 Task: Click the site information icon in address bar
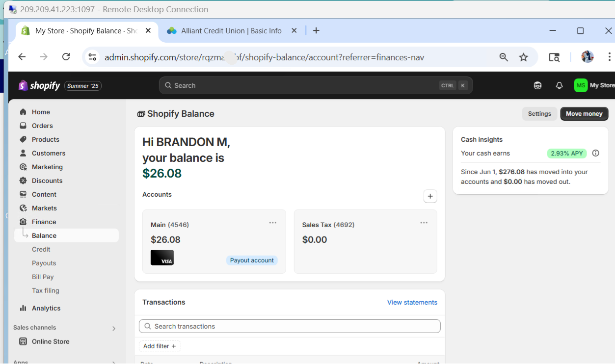(92, 57)
